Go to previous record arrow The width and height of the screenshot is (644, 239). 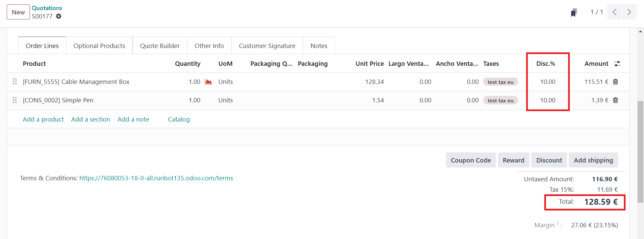(x=614, y=12)
